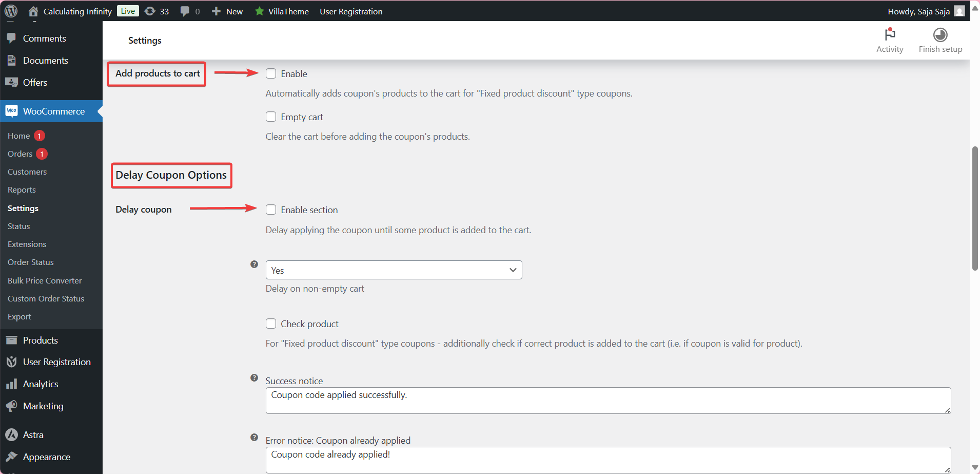
Task: Click the Offers sidebar icon
Action: click(11, 82)
